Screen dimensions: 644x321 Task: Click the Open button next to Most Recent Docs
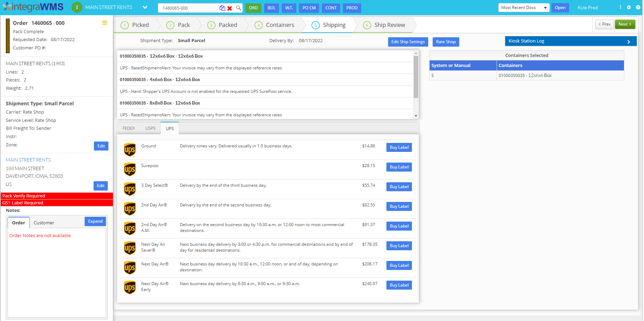click(560, 8)
